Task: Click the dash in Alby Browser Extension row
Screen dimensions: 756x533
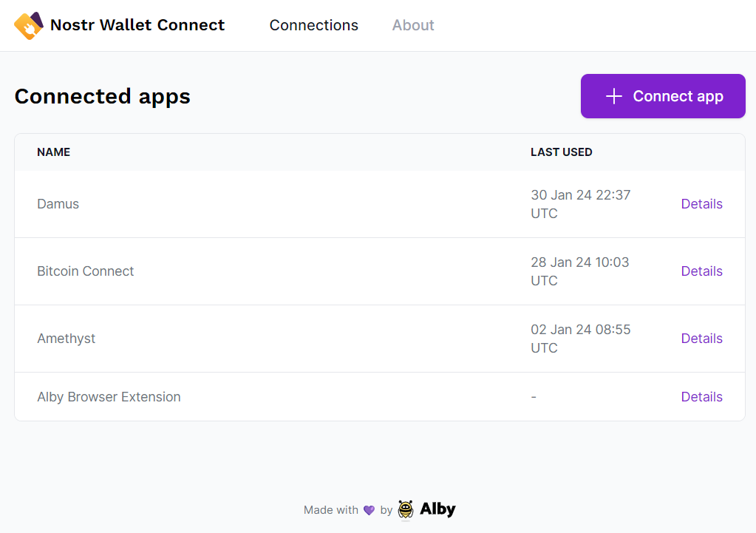Action: coord(534,397)
